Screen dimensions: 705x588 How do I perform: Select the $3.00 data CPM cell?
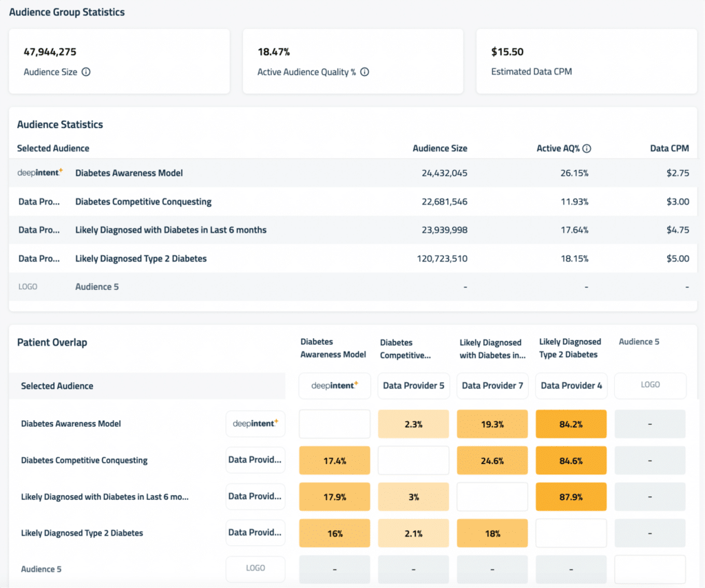pos(677,202)
